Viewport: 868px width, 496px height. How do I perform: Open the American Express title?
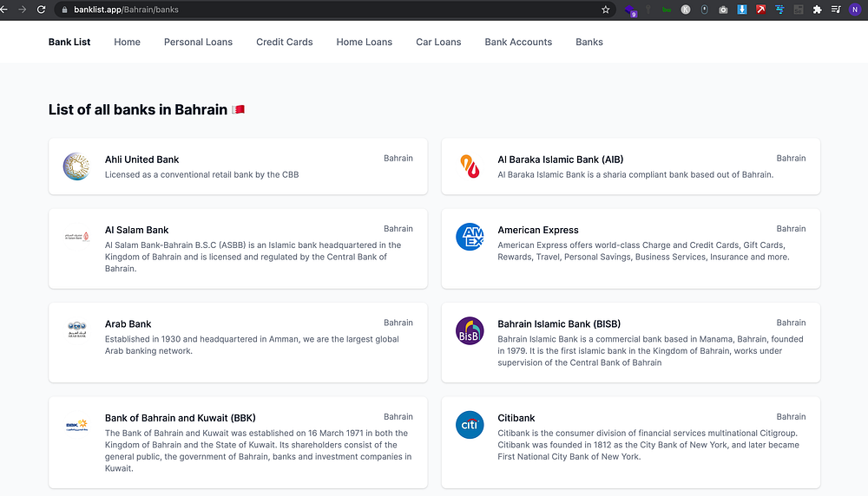[x=538, y=230]
